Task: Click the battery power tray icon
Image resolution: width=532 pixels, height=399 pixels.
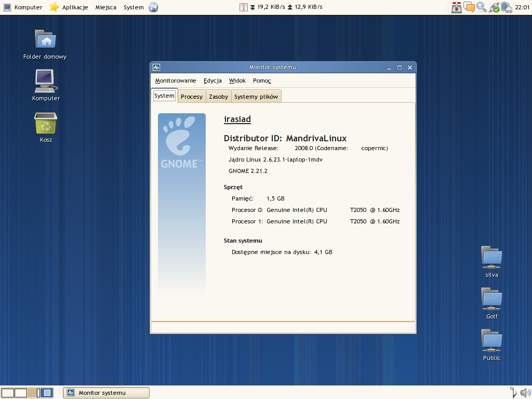Action: tap(507, 7)
